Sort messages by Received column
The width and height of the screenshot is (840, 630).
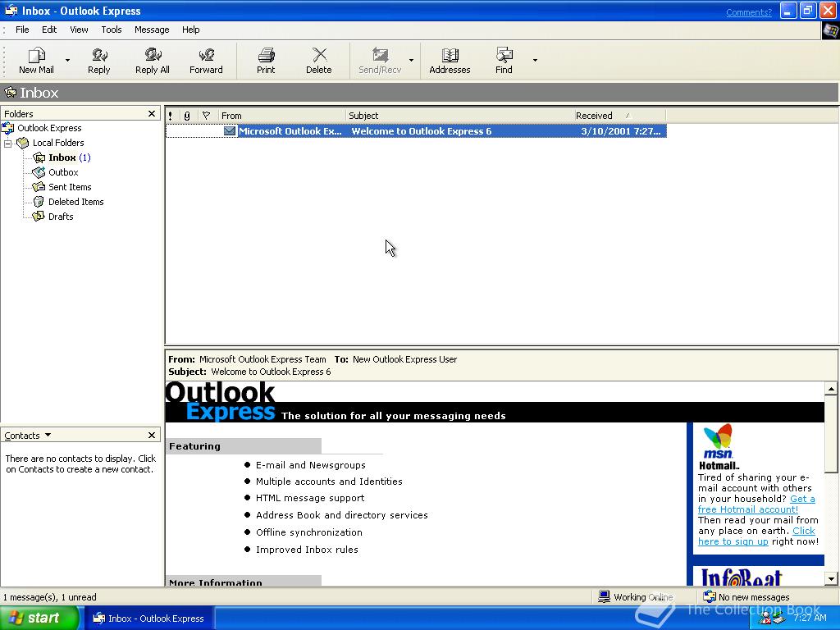tap(619, 115)
